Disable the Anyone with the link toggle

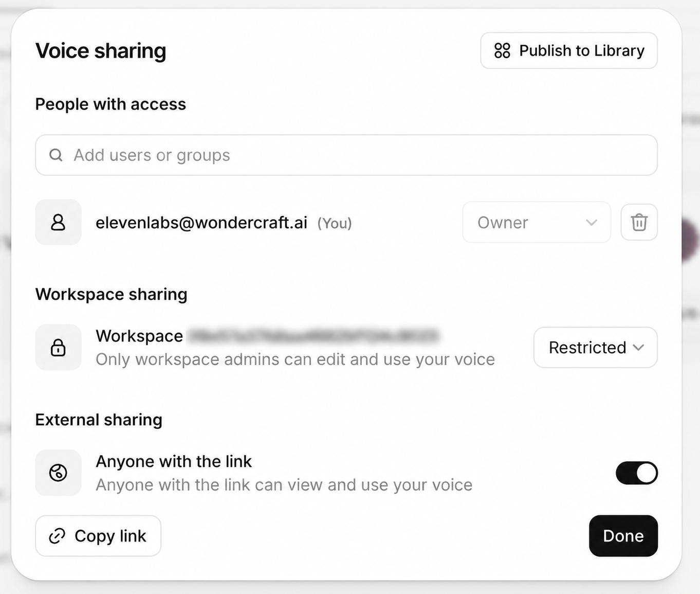[636, 473]
